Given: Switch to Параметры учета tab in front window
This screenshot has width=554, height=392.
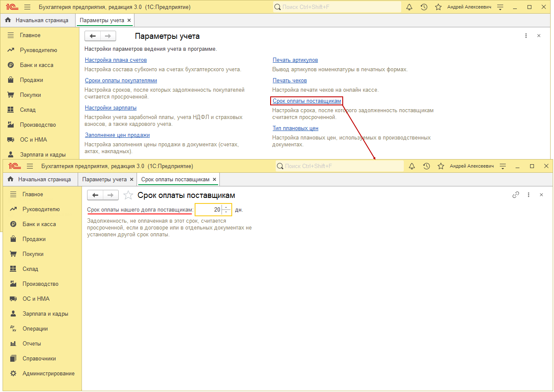Looking at the screenshot, I should pos(104,180).
